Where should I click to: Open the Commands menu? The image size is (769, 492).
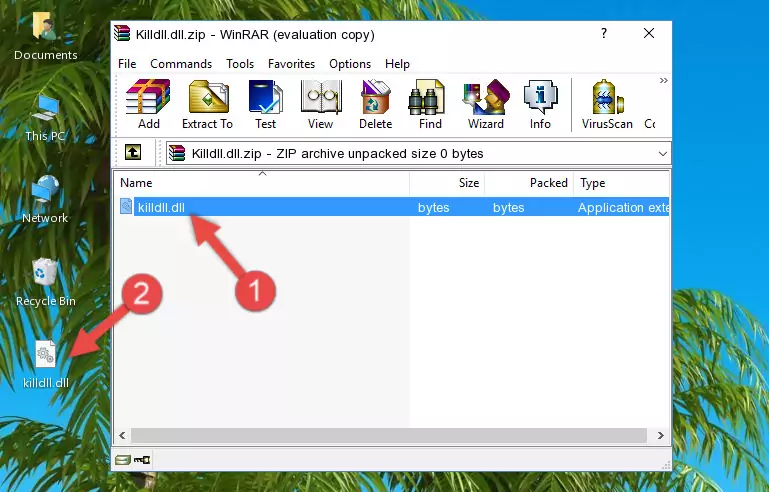pos(181,64)
